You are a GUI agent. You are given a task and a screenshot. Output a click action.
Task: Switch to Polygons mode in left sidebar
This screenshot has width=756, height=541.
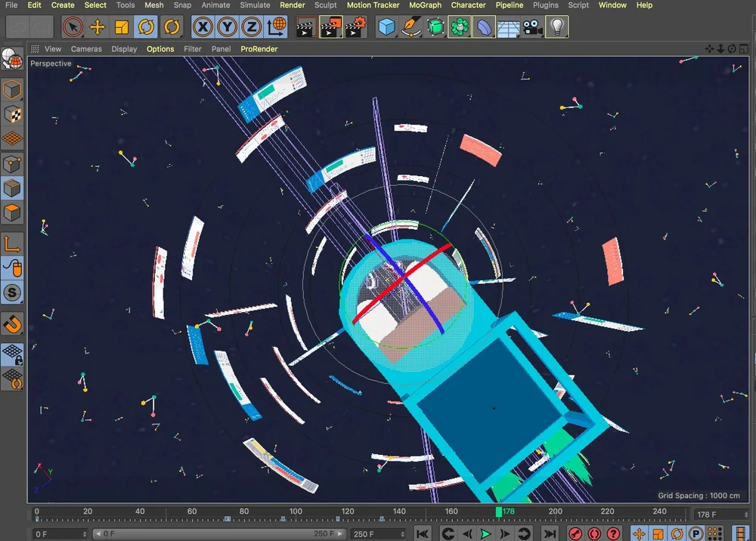click(12, 213)
